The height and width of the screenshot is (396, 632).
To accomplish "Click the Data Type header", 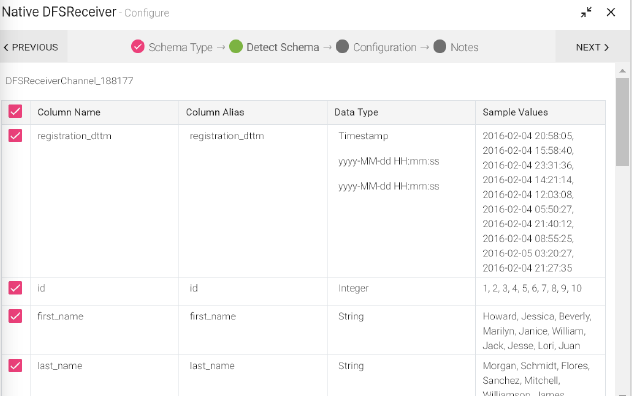I will (x=356, y=112).
